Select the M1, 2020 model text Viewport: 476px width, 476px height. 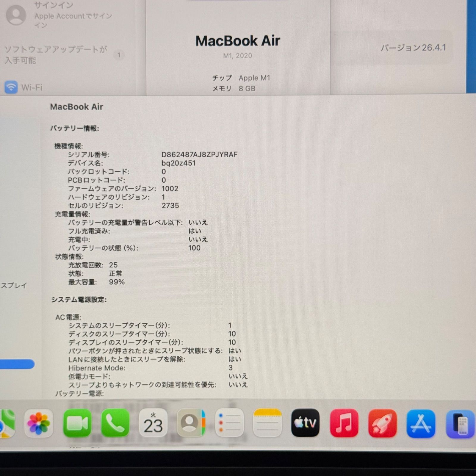pyautogui.click(x=237, y=56)
